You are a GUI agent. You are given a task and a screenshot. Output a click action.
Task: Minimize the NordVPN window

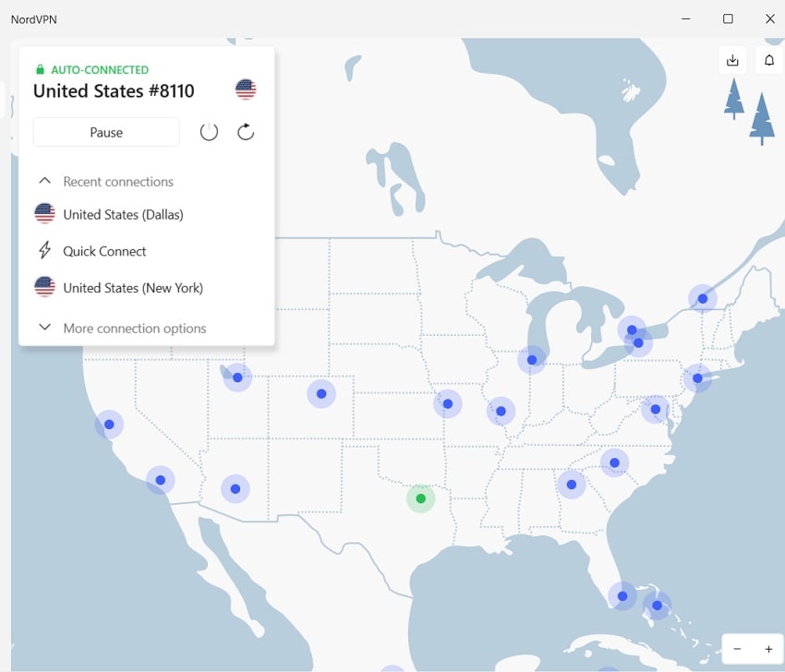(686, 19)
